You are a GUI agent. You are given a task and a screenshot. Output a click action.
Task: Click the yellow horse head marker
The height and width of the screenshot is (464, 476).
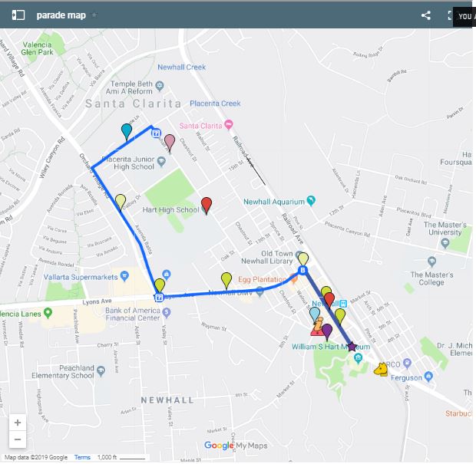(381, 369)
